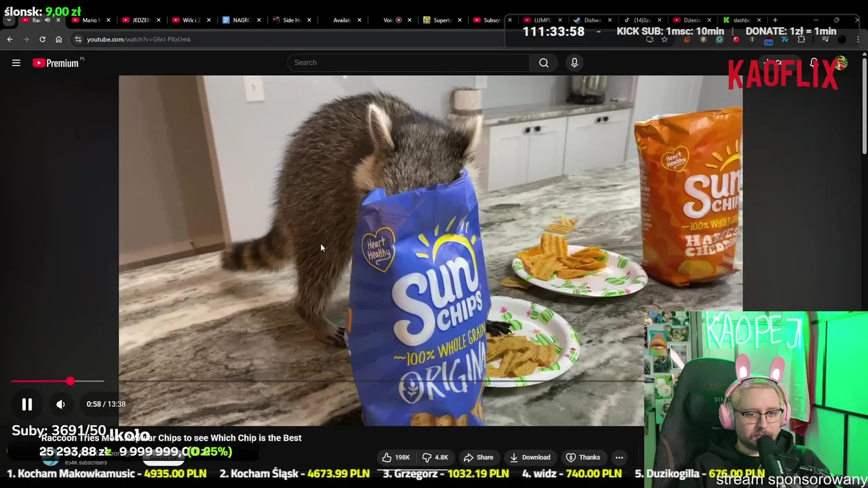Click the Grammarly green extension icon
The height and width of the screenshot is (488, 868).
coord(719,39)
